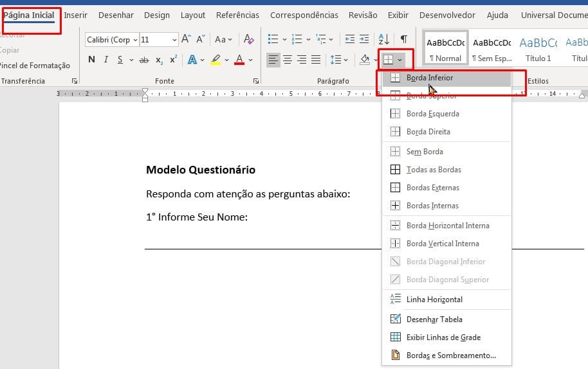
Task: Justify the paragraph text
Action: coord(316,60)
